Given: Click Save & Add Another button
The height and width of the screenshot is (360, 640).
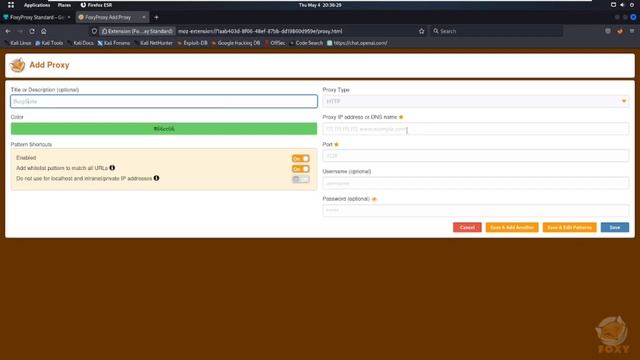Looking at the screenshot, I should pyautogui.click(x=512, y=227).
